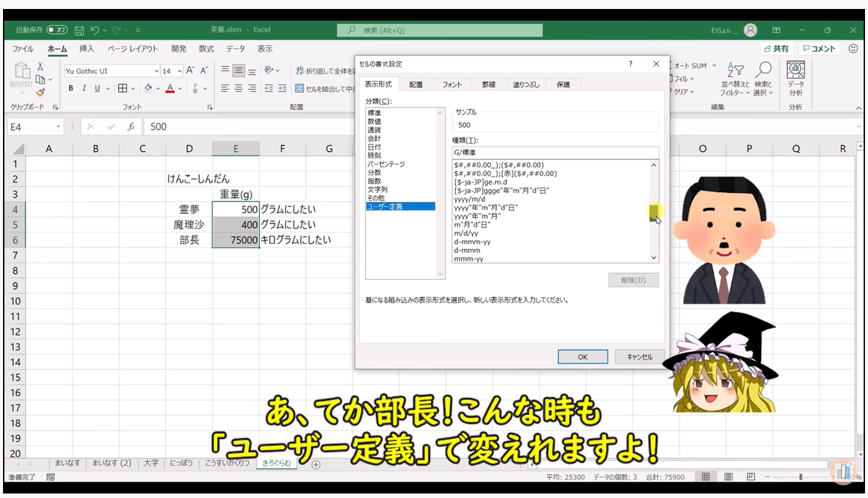868x498 pixels.
Task: Click the Format Painter brush icon
Action: (40, 93)
